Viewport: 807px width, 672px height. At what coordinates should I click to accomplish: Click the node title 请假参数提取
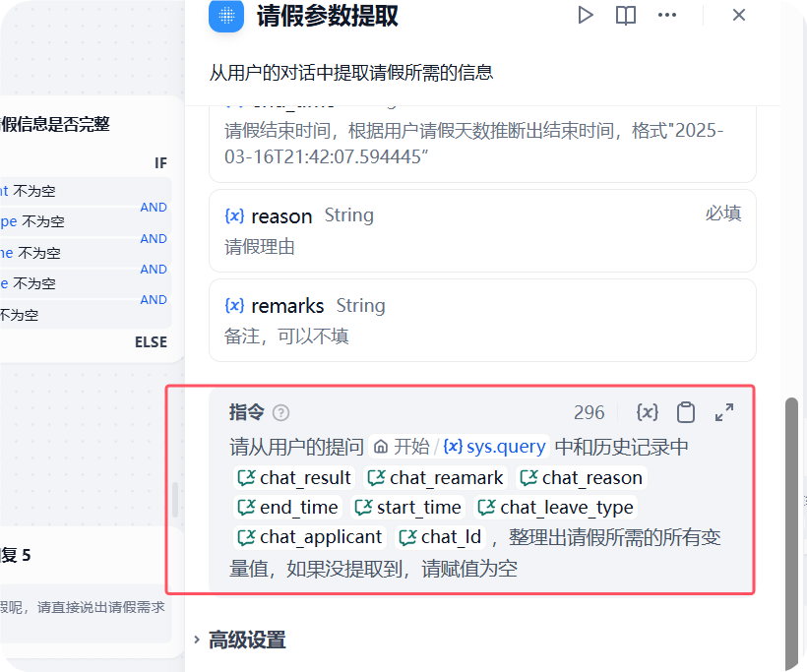[328, 16]
